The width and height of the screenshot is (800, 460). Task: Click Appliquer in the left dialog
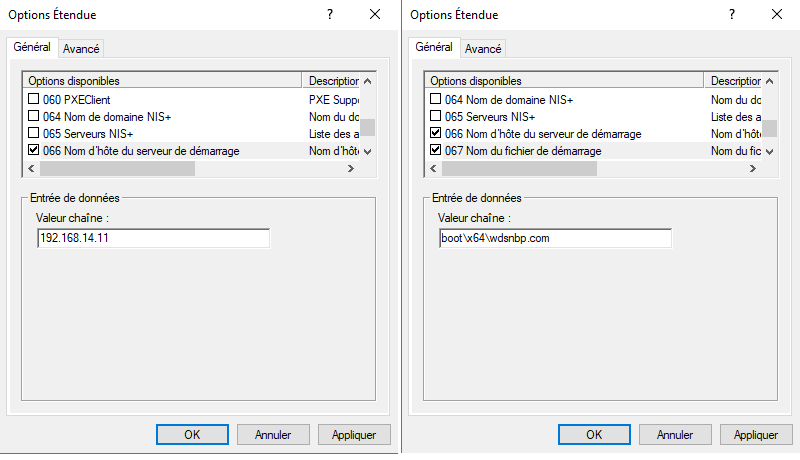(x=354, y=435)
